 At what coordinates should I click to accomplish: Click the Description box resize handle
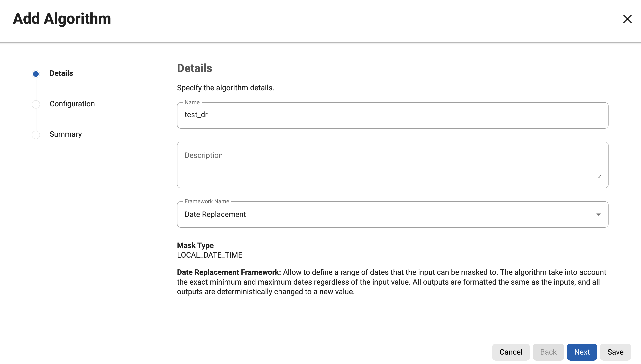(599, 177)
